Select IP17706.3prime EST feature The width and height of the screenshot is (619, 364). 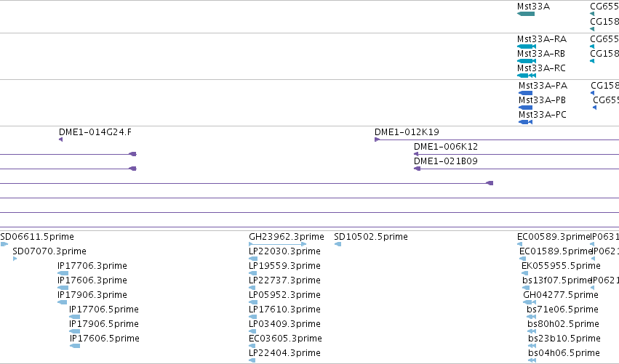pos(63,273)
